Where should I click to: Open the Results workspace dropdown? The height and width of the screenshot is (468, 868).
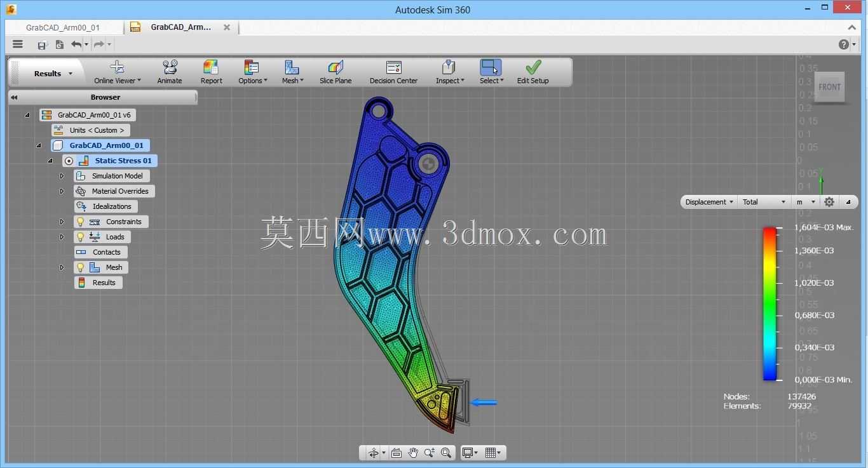[53, 74]
